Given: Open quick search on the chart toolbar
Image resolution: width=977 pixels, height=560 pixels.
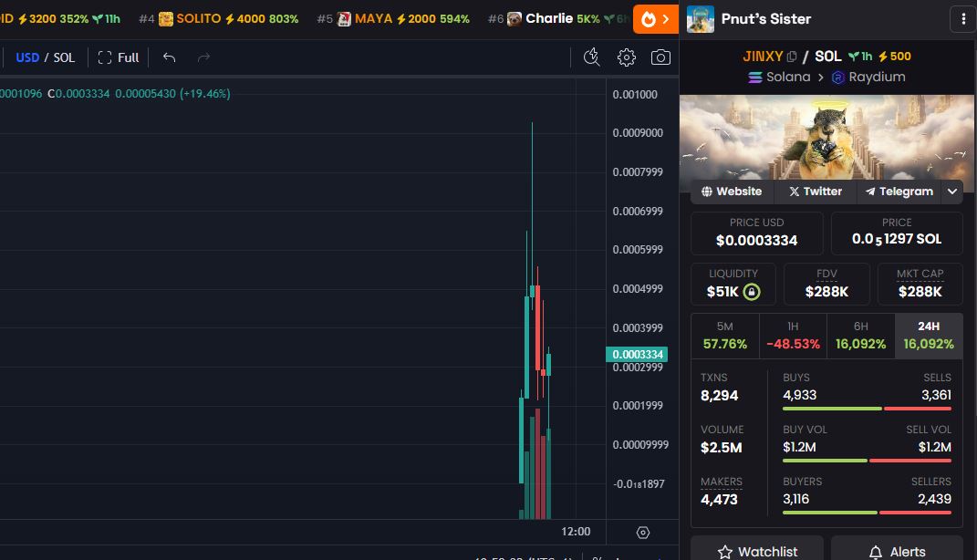Looking at the screenshot, I should coord(591,57).
